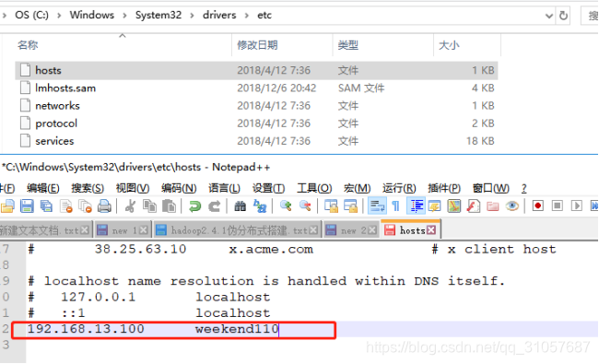Close the hosts tab

point(431,230)
